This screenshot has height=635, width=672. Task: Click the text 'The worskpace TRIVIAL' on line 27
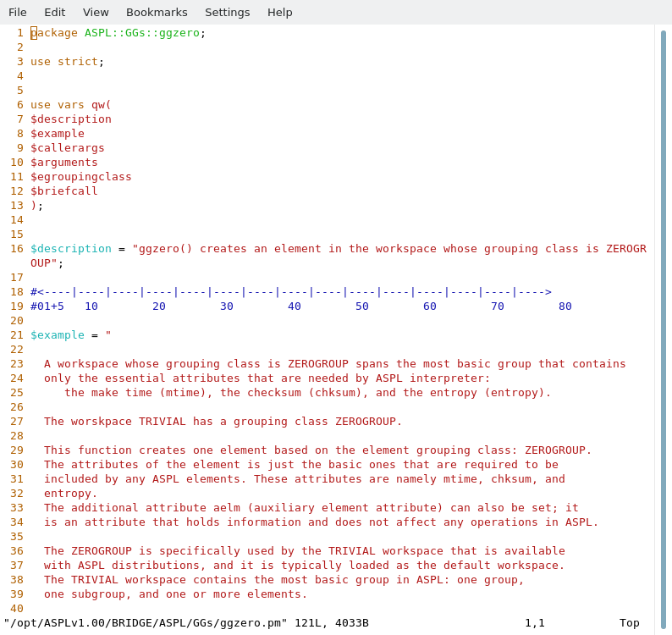click(x=115, y=422)
